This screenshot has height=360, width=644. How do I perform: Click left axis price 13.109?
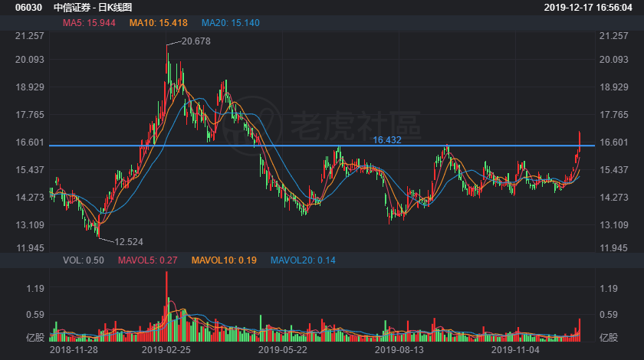tap(30, 224)
